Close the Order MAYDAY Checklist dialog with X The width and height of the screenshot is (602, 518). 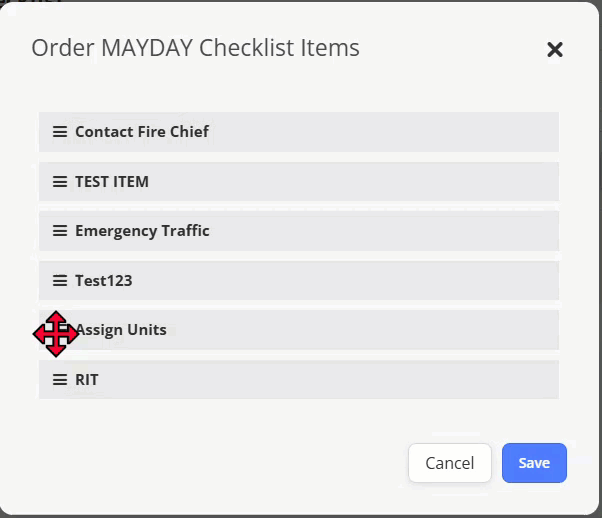click(555, 50)
